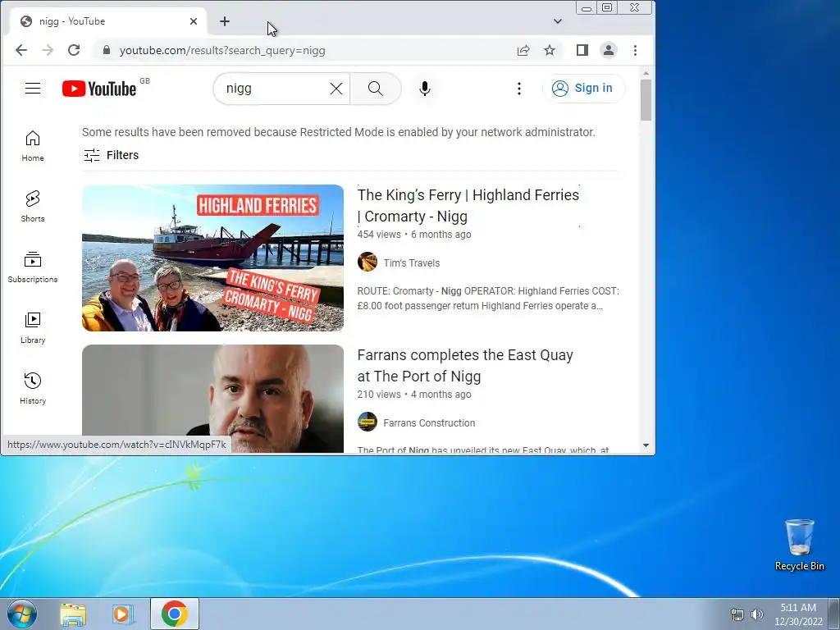840x630 pixels.
Task: Sign in to YouTube
Action: tap(583, 89)
